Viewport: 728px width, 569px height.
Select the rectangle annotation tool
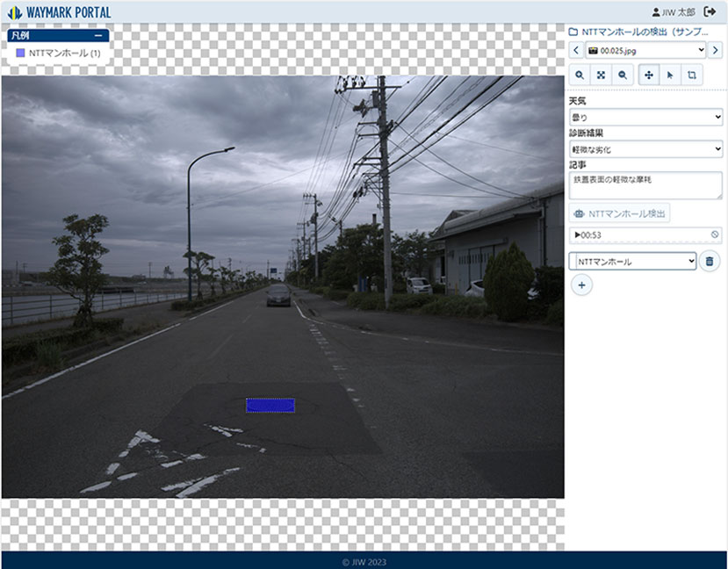(693, 76)
